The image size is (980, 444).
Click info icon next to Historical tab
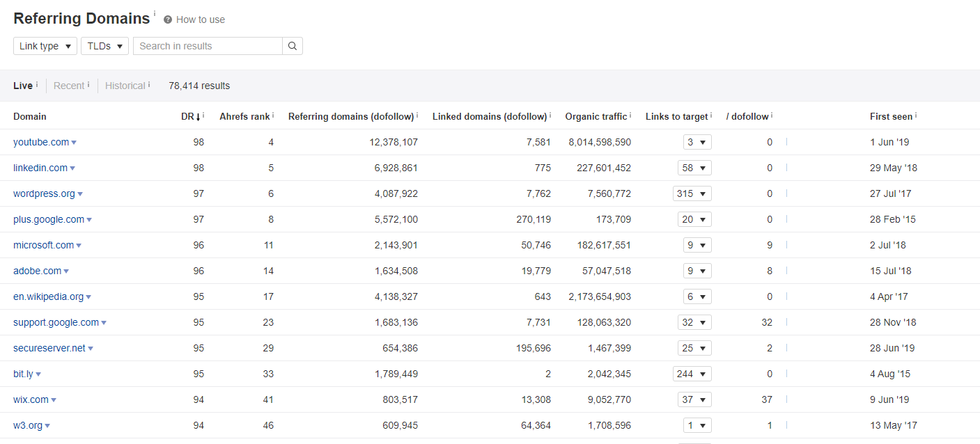click(x=149, y=85)
